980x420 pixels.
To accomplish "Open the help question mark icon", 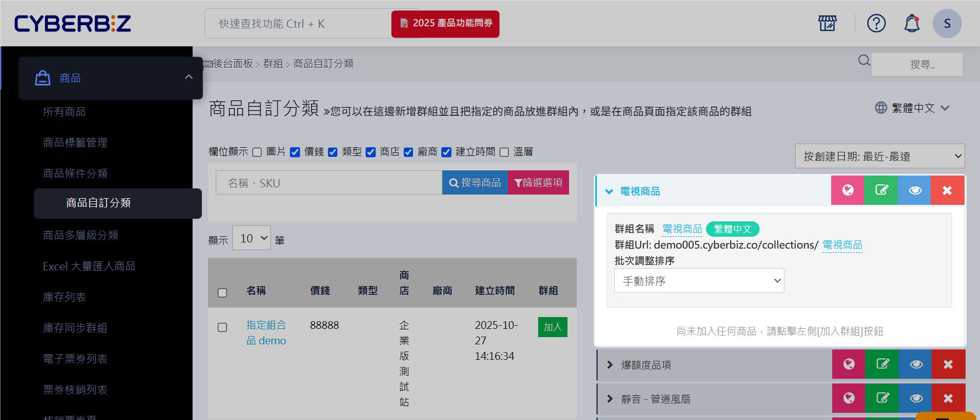I will click(876, 23).
